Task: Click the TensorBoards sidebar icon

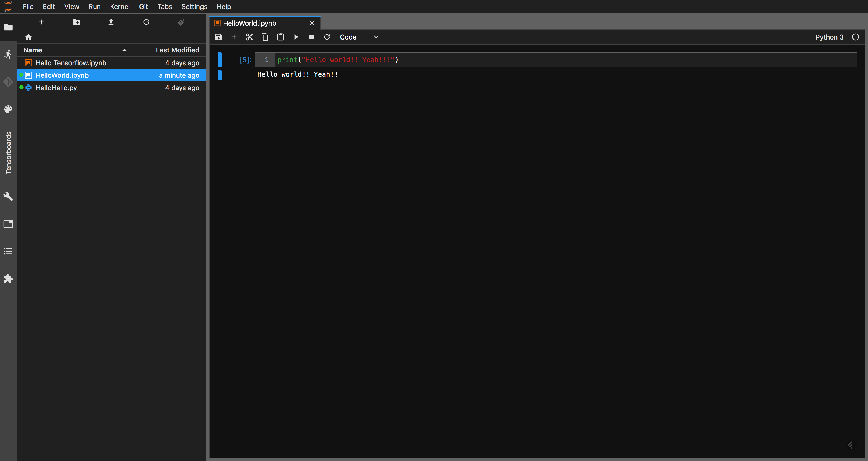Action: point(8,152)
